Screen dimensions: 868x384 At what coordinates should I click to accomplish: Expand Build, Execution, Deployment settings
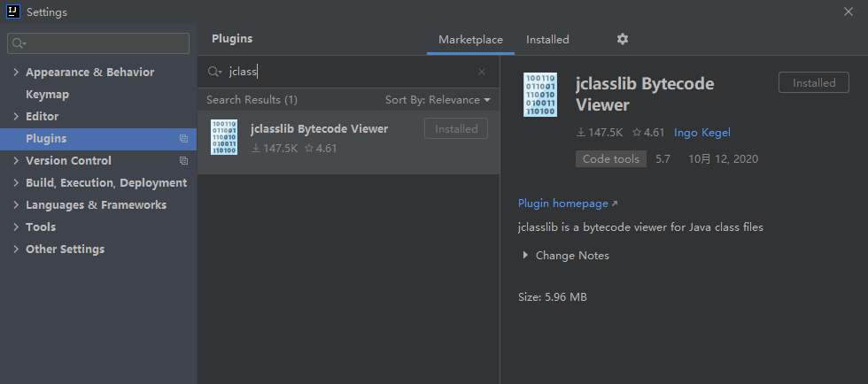pyautogui.click(x=16, y=183)
